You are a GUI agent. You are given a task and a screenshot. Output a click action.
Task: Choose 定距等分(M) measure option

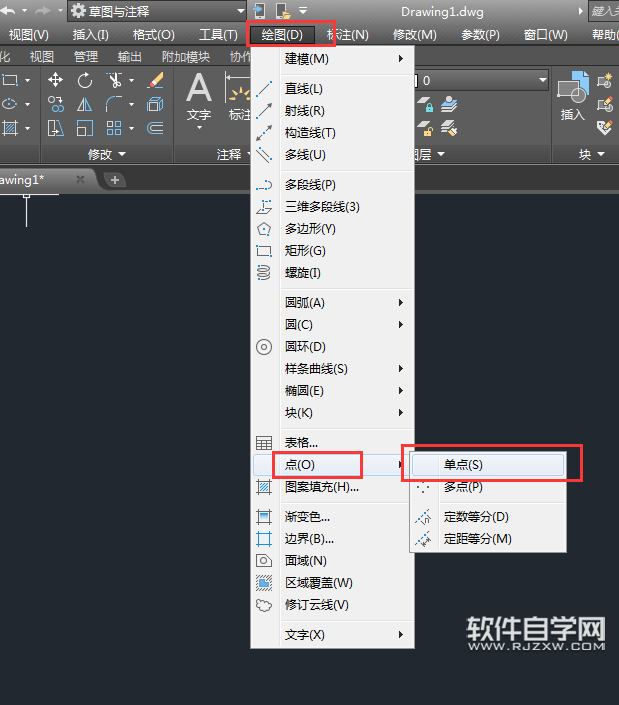(488, 539)
